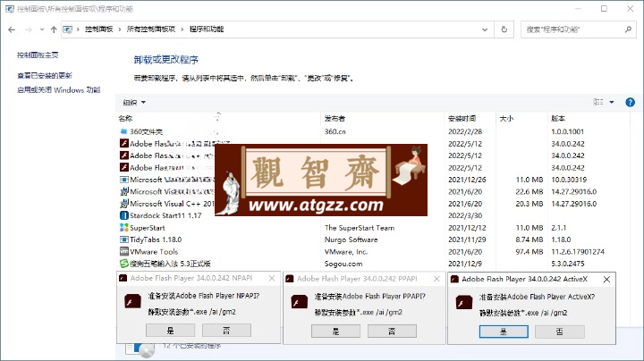
Task: Click Flash icon in ActiveX dialog title
Action: [454, 280]
